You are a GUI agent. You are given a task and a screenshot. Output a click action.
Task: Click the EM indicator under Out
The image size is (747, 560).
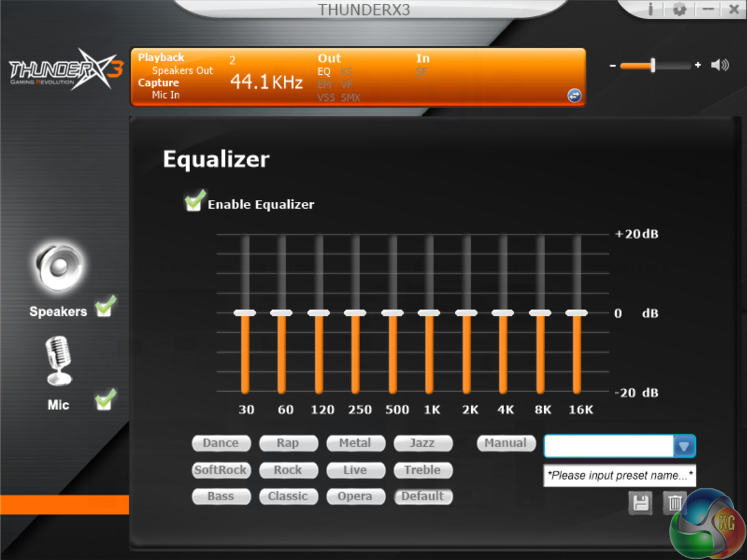pyautogui.click(x=325, y=85)
